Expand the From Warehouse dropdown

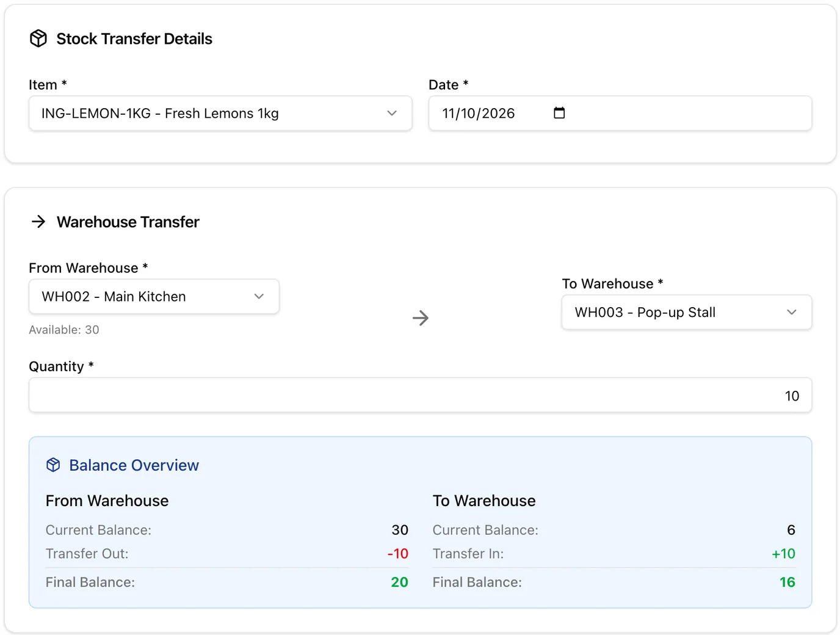pos(154,297)
